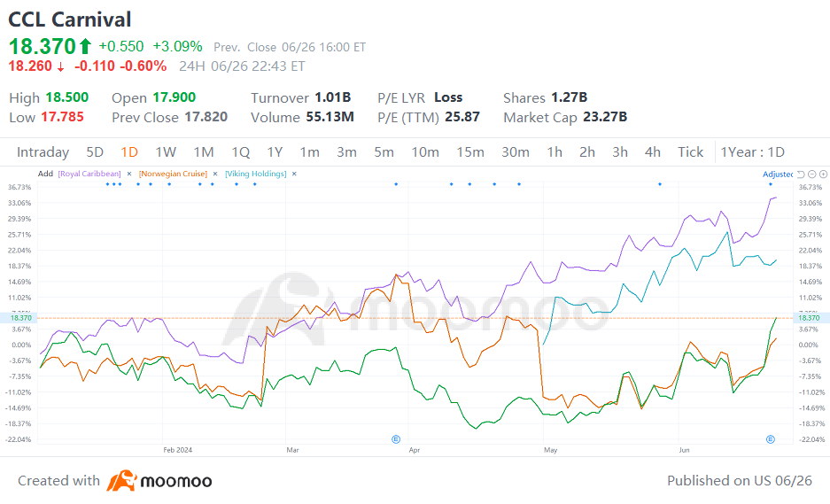The width and height of the screenshot is (830, 504).
Task: Click the after-hours price 18.260
Action: click(30, 66)
